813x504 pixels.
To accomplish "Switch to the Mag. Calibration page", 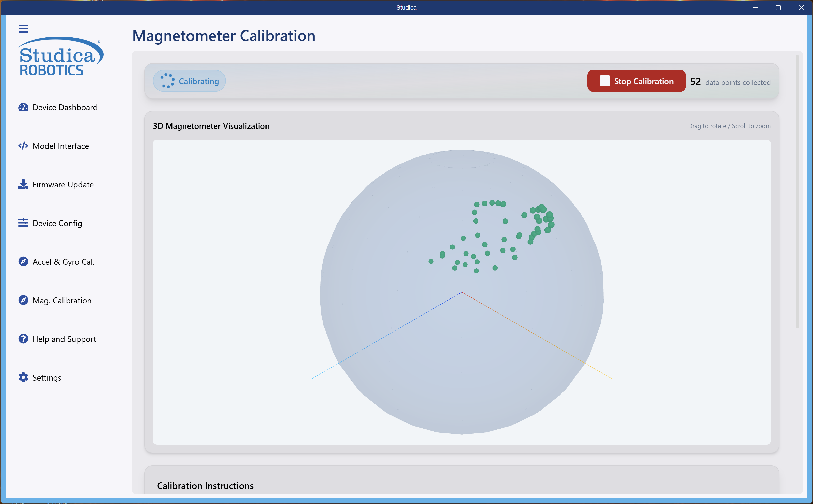I will (62, 300).
